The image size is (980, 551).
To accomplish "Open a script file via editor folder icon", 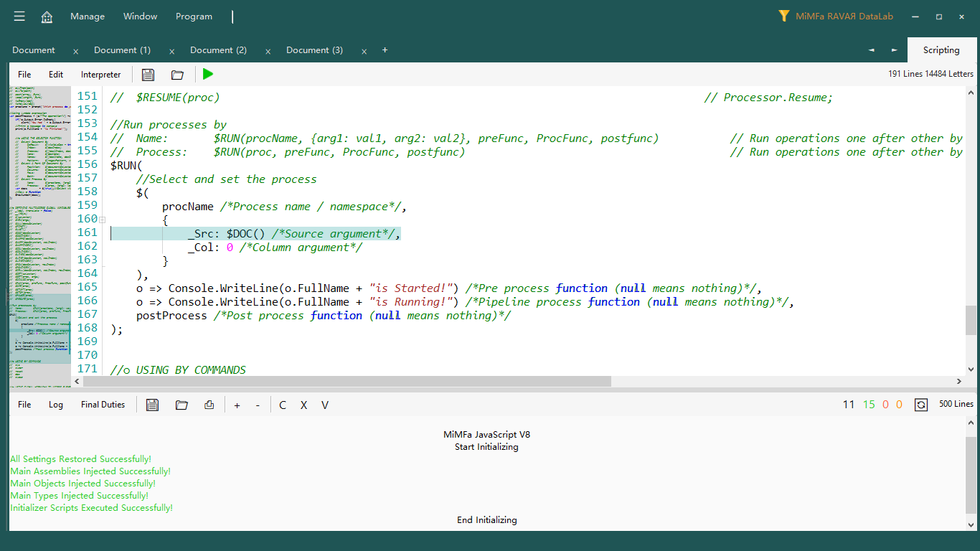I will pos(177,75).
